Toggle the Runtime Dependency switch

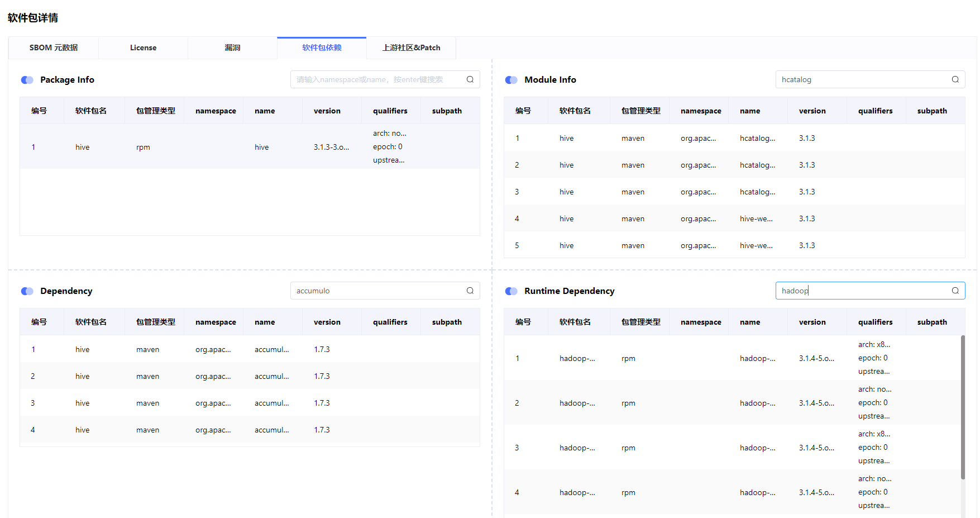pos(511,291)
